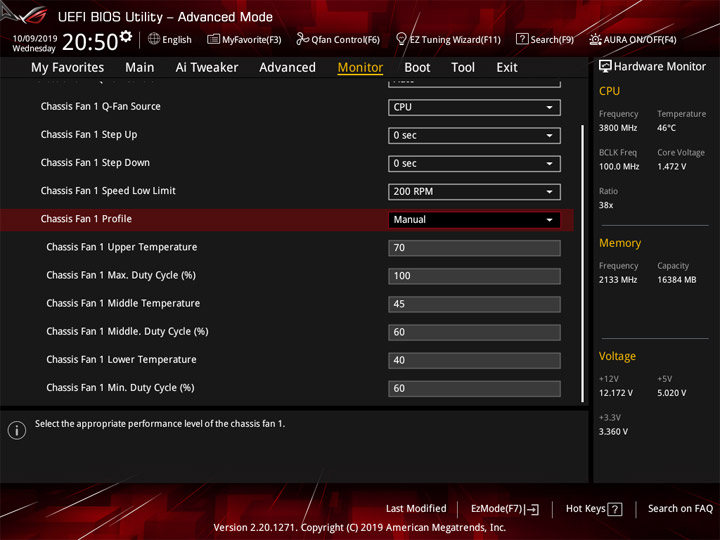Image resolution: width=720 pixels, height=540 pixels.
Task: Open the Boot tab
Action: 417,68
